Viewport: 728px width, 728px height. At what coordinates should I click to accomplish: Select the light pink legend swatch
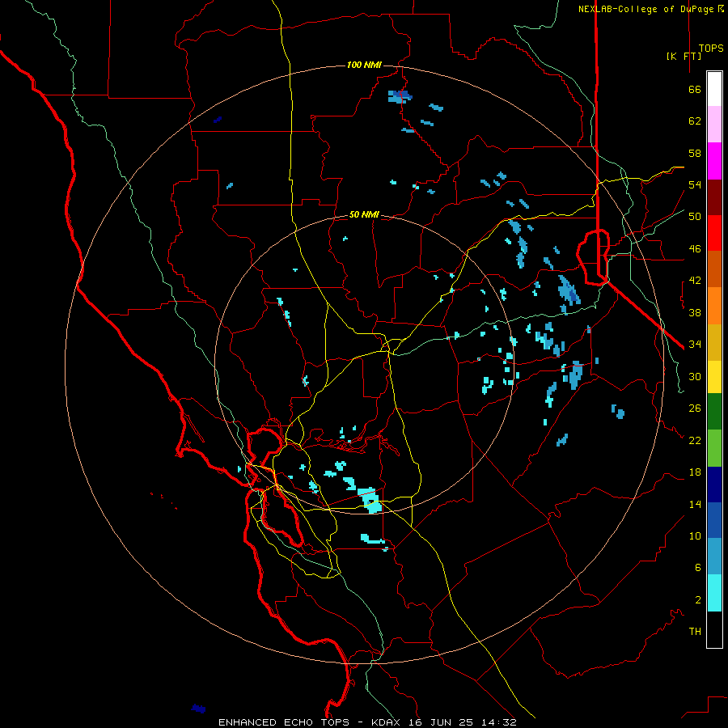click(714, 124)
